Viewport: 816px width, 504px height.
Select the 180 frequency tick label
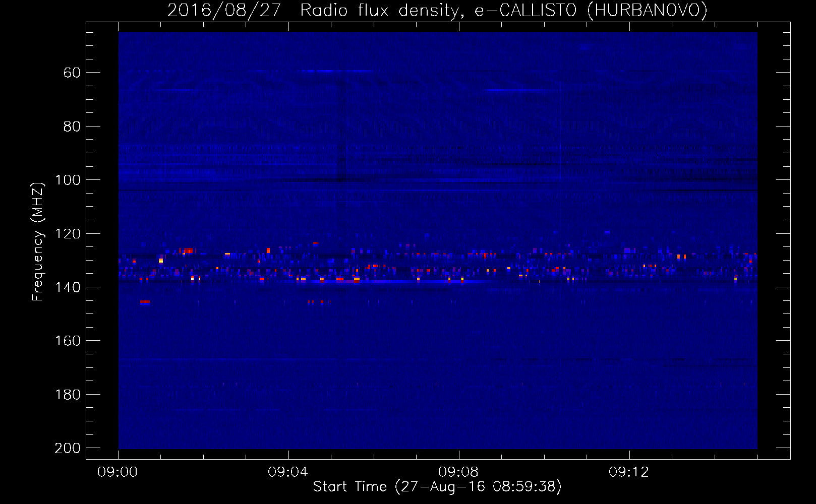pos(68,395)
